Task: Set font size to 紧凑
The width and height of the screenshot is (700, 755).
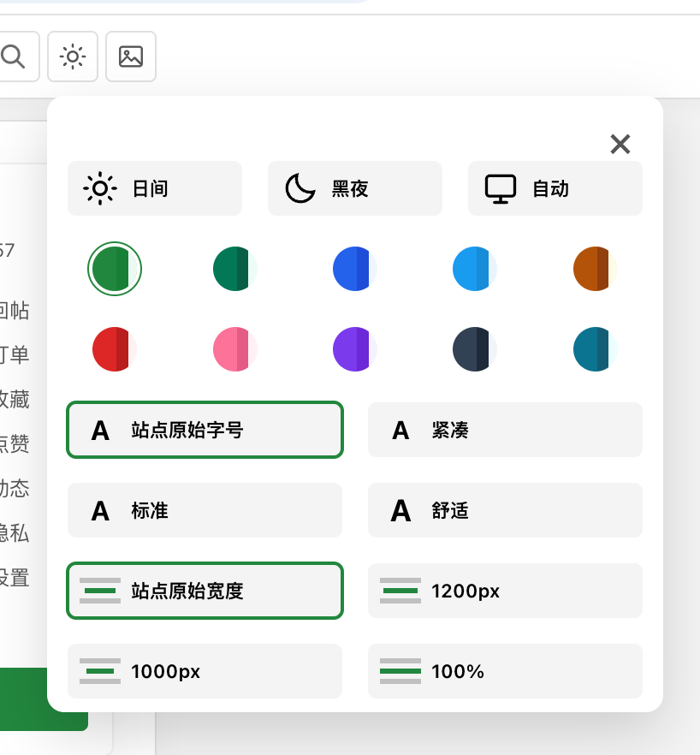Action: pyautogui.click(x=505, y=430)
